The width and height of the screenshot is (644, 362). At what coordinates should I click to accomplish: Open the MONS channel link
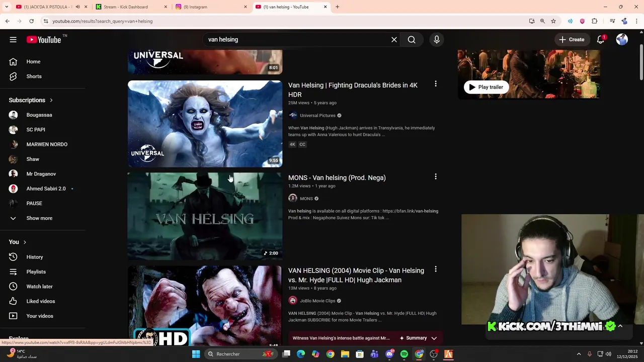306,199
